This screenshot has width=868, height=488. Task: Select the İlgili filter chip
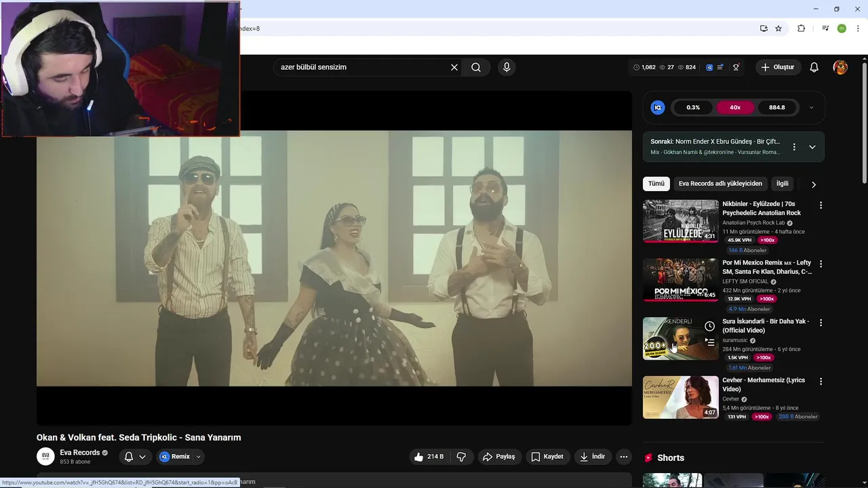coord(783,184)
